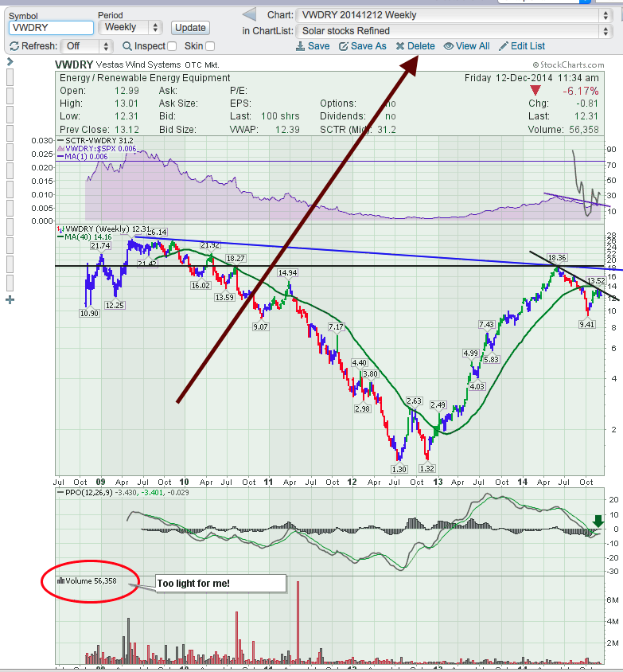Click the 1.30 bottom price label
This screenshot has width=623, height=672.
click(399, 469)
